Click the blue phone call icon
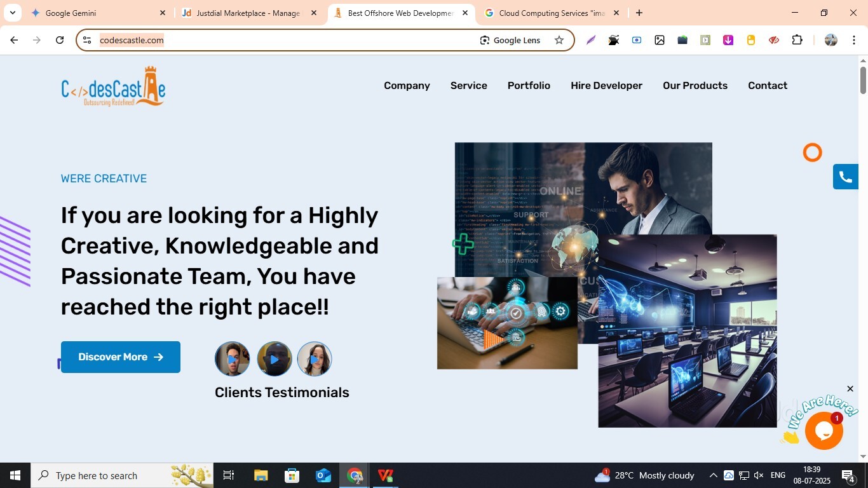Viewport: 868px width, 488px height. pyautogui.click(x=845, y=177)
